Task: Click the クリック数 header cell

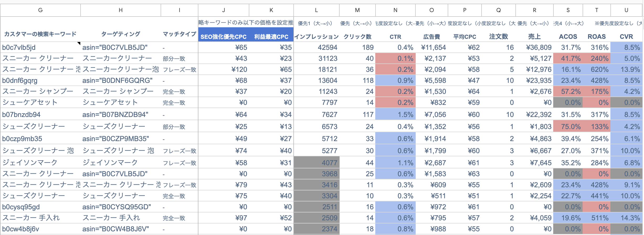Action: pos(357,37)
